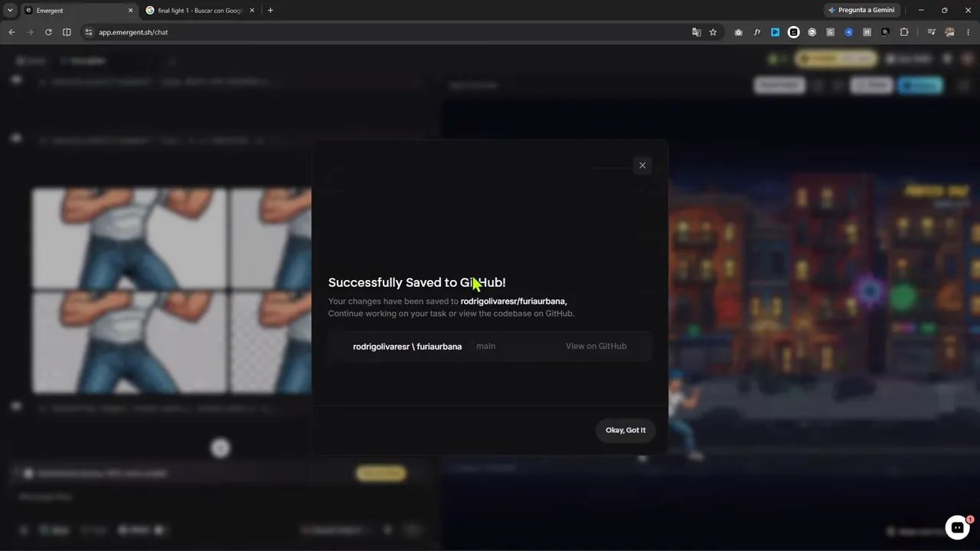Open the Chrome three-dot menu
This screenshot has height=551, width=980.
point(969,32)
